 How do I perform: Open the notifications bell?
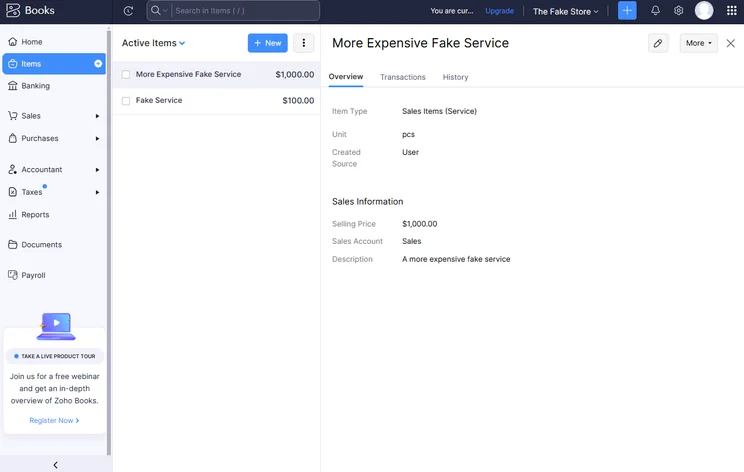coord(655,10)
